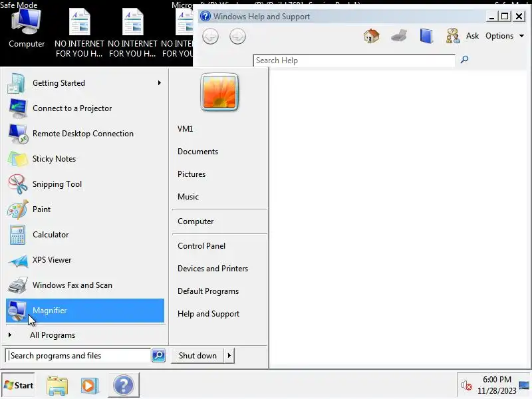This screenshot has width=532, height=399.
Task: Browse Help via book icon
Action: click(426, 36)
